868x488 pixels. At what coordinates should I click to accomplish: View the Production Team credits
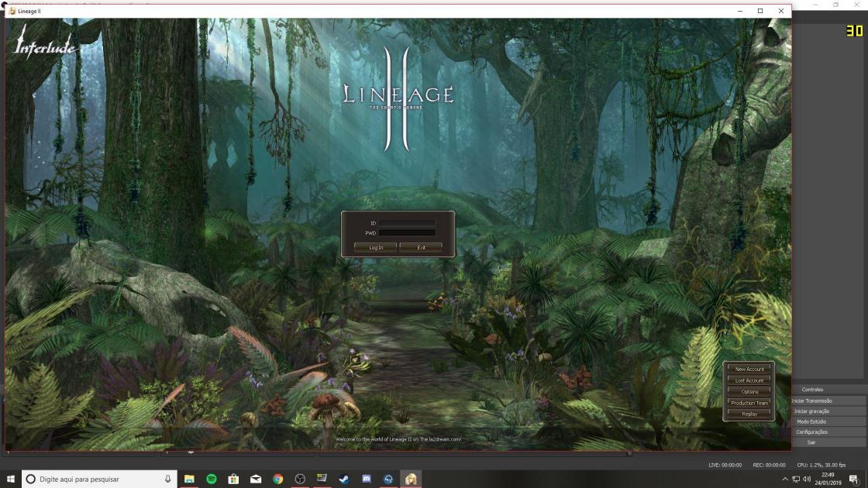[x=749, y=403]
